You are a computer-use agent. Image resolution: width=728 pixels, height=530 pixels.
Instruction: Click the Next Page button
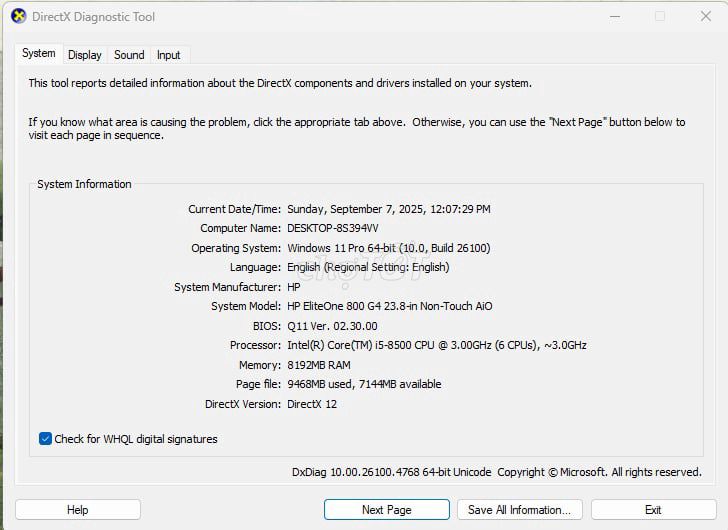point(386,510)
